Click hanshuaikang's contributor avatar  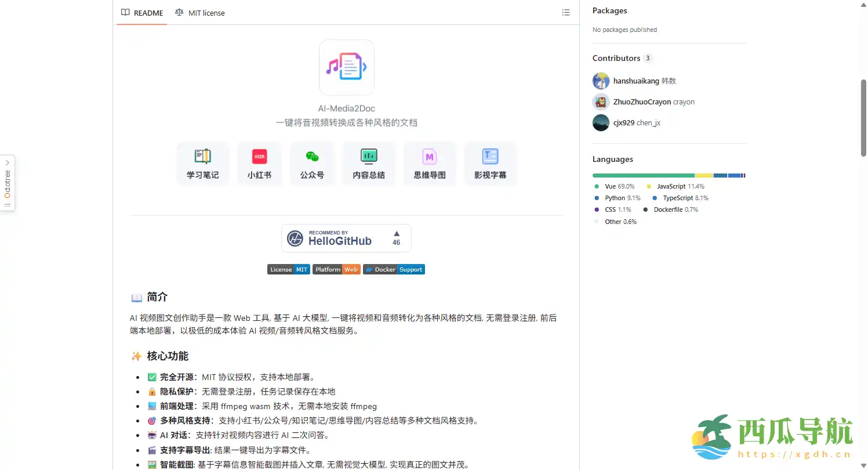pyautogui.click(x=601, y=81)
